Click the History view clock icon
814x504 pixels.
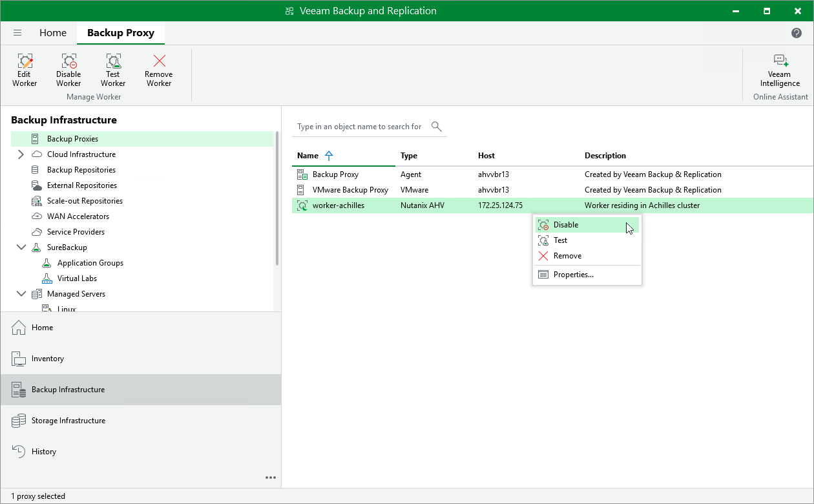(x=19, y=452)
